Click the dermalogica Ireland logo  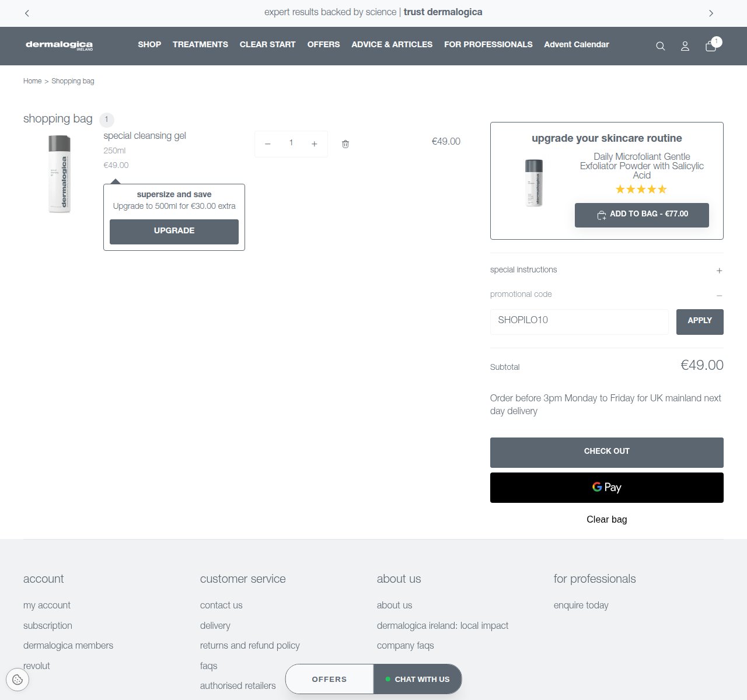coord(59,45)
